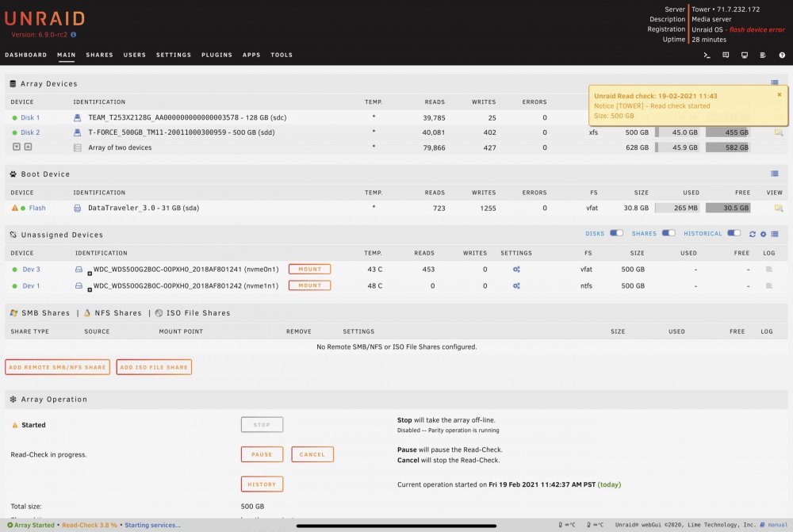Click Dev 1 disk icon

[x=79, y=285]
